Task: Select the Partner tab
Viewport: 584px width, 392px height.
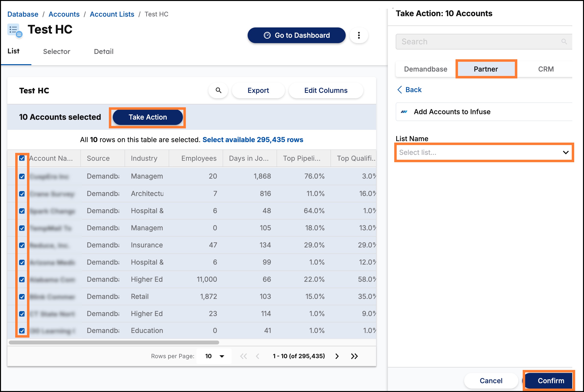Action: pos(486,69)
